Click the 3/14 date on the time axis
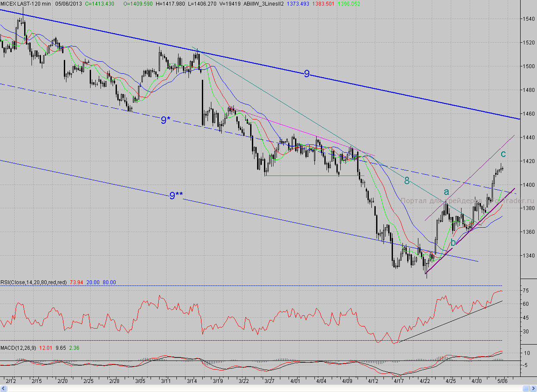 pos(192,382)
